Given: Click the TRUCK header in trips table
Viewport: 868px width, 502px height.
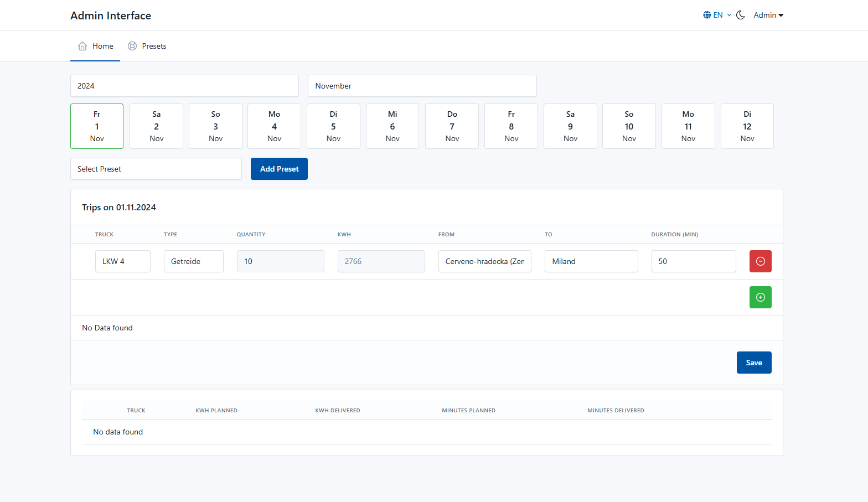Looking at the screenshot, I should (x=104, y=235).
